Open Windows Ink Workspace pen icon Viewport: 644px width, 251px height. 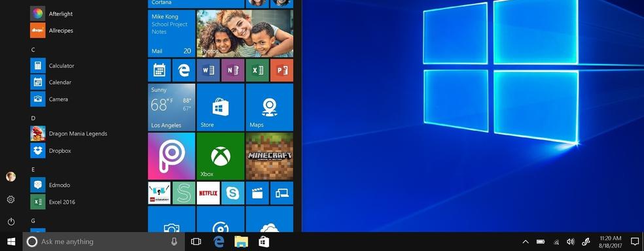coord(586,242)
